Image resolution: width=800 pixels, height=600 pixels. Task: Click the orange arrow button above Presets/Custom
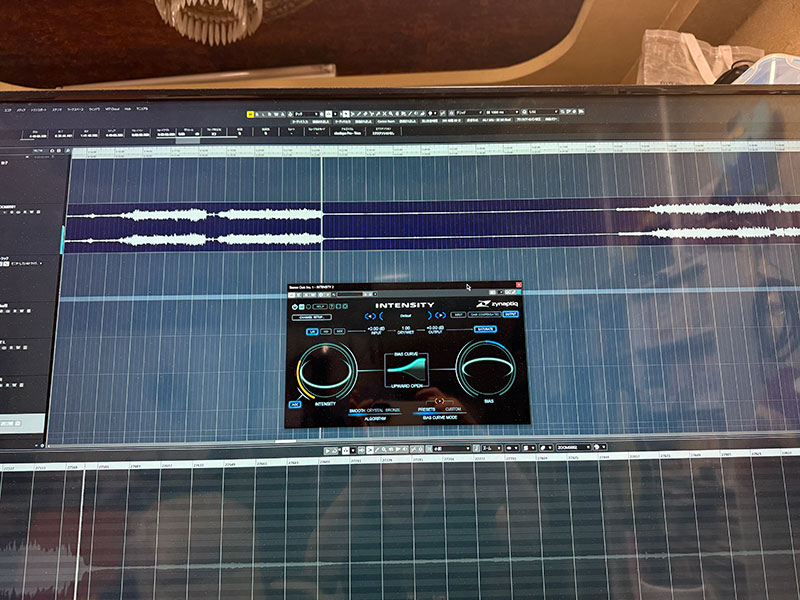(440, 401)
